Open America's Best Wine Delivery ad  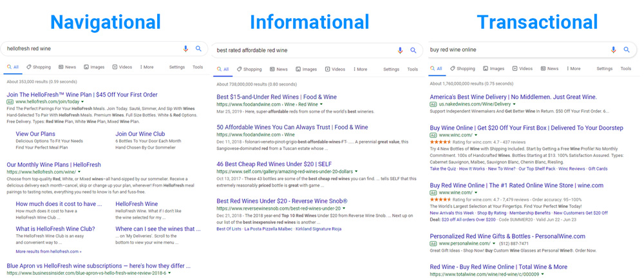[x=513, y=97]
